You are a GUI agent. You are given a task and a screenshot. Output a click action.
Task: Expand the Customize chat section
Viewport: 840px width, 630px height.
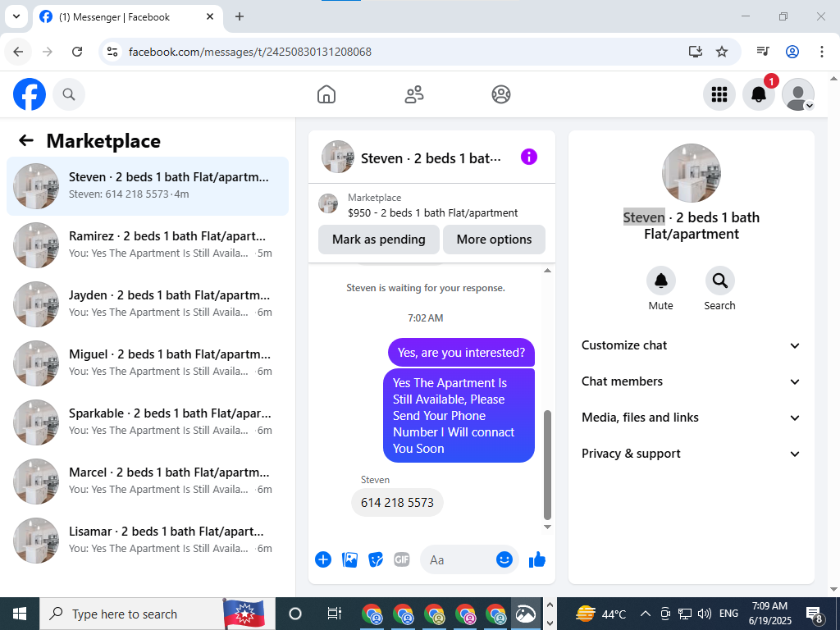click(x=691, y=345)
